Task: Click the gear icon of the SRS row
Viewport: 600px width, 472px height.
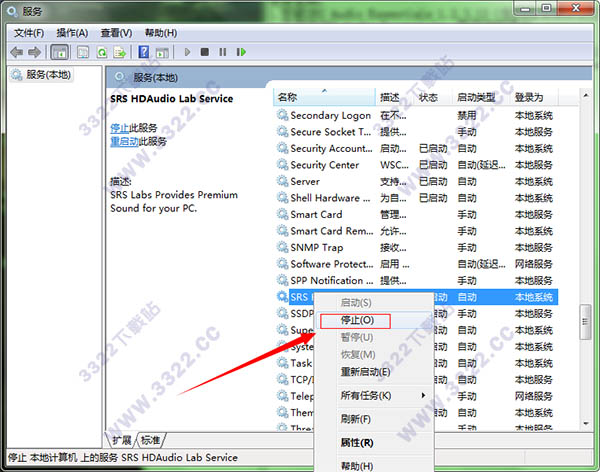Action: [x=282, y=297]
